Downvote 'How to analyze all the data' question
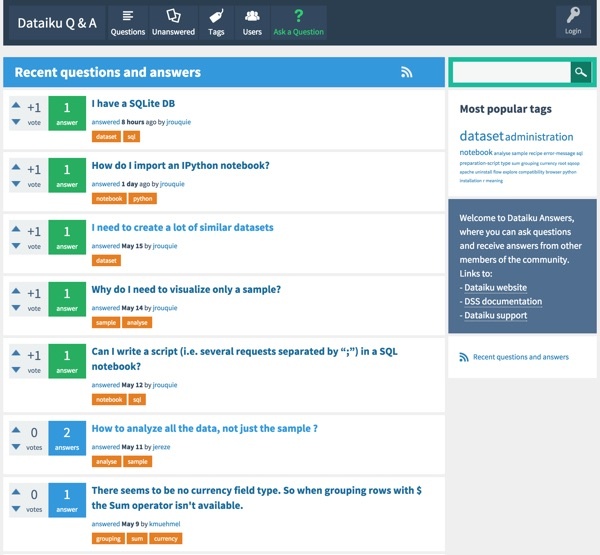This screenshot has width=600, height=555. (x=16, y=447)
